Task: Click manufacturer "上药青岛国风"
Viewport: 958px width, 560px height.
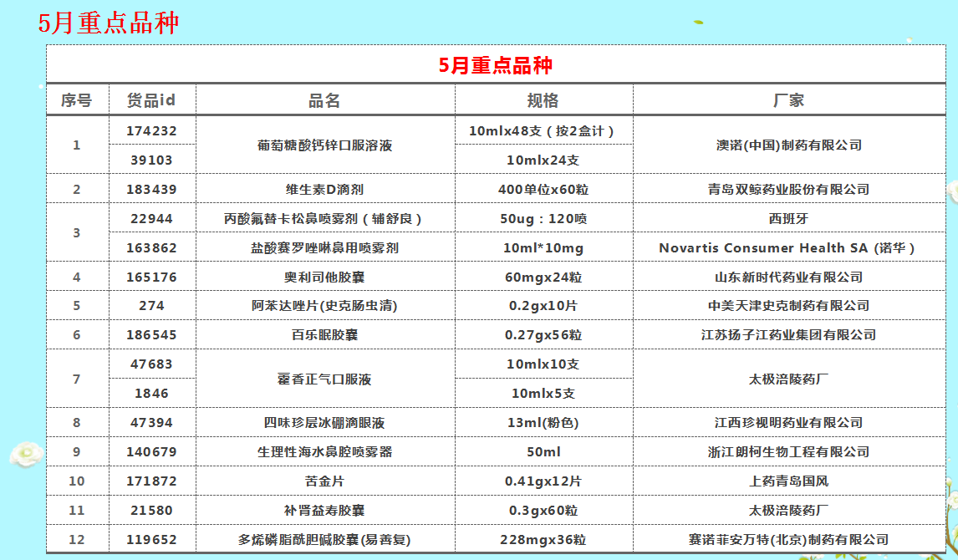Action: [789, 481]
